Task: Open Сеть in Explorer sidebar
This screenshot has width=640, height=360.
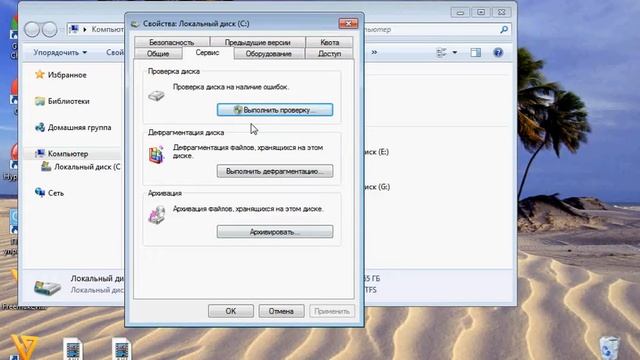Action: pyautogui.click(x=56, y=193)
